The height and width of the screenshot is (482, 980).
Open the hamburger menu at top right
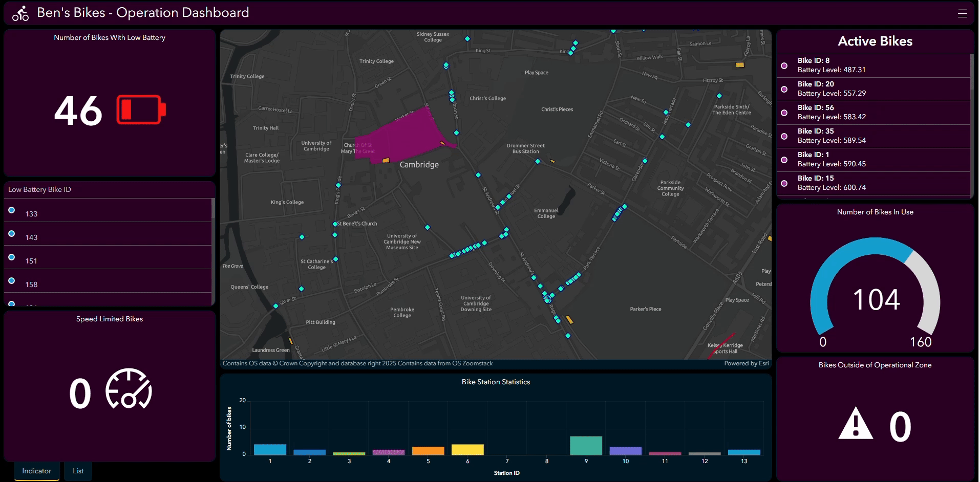pyautogui.click(x=963, y=14)
